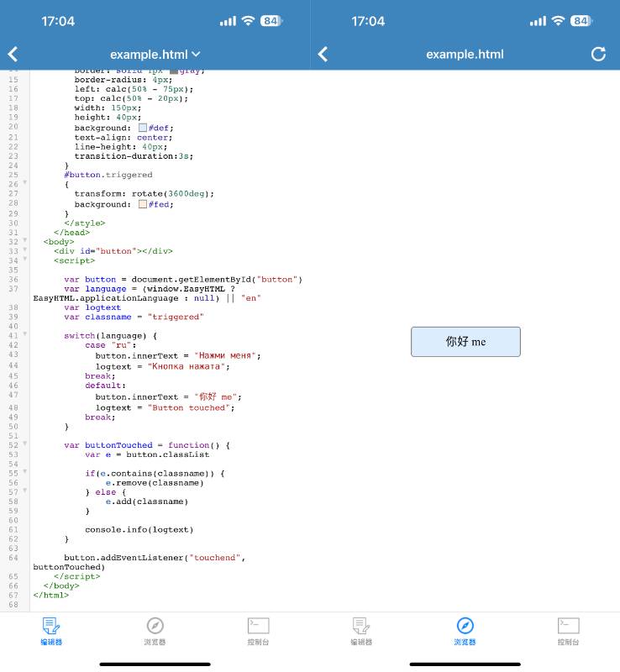620x672 pixels.
Task: Tap the cellular signal icon in the editor status bar
Action: pos(228,21)
